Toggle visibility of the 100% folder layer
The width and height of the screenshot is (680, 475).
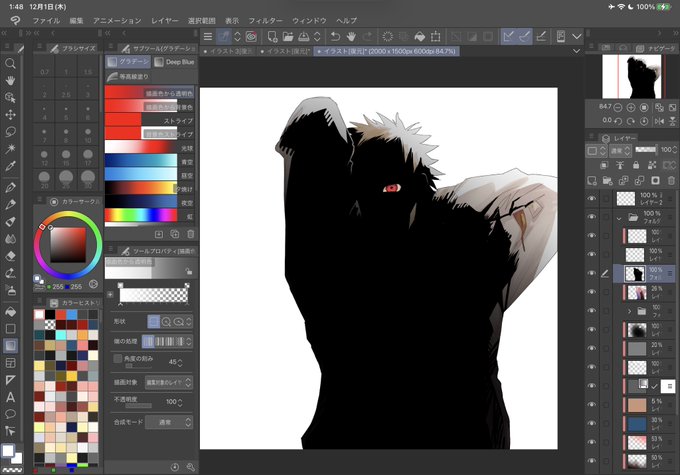pos(592,216)
